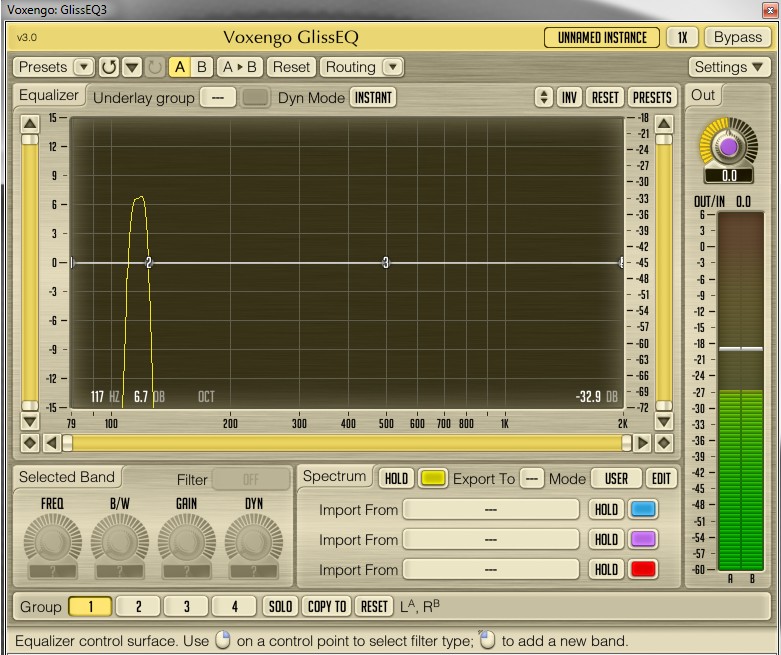781x655 pixels.
Task: Rename the UNNAMED INSTANCE label
Action: click(602, 37)
